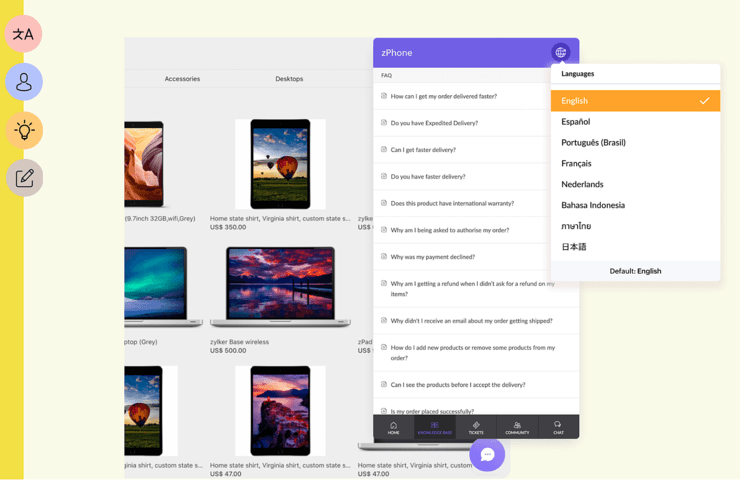Pick Français in the Languages dropdown
The width and height of the screenshot is (740, 481).
(576, 164)
